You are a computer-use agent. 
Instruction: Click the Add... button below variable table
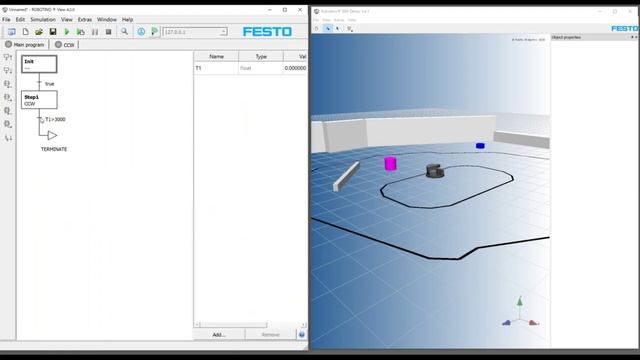coord(219,335)
